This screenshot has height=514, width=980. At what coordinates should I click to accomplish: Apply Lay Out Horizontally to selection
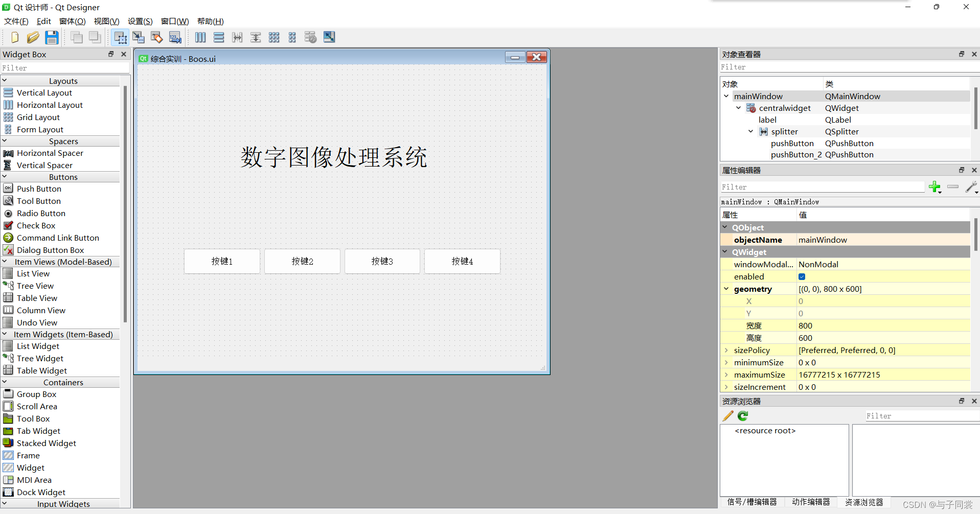pyautogui.click(x=200, y=37)
